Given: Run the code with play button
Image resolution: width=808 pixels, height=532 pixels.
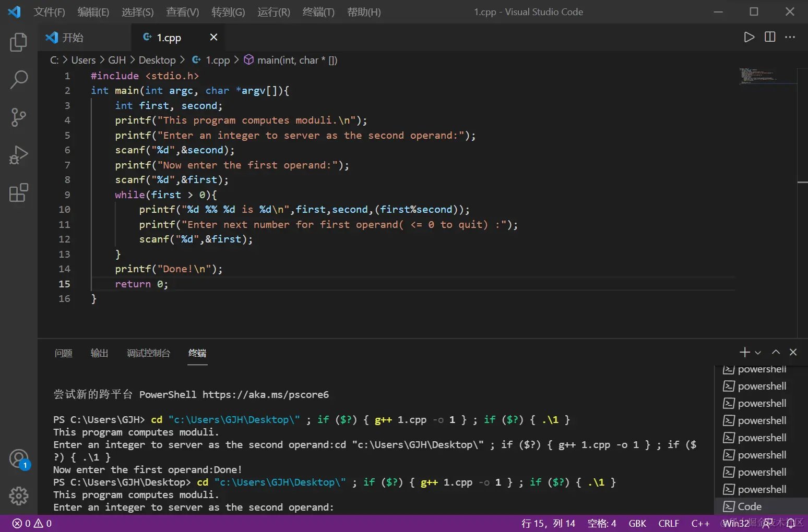Looking at the screenshot, I should (749, 37).
